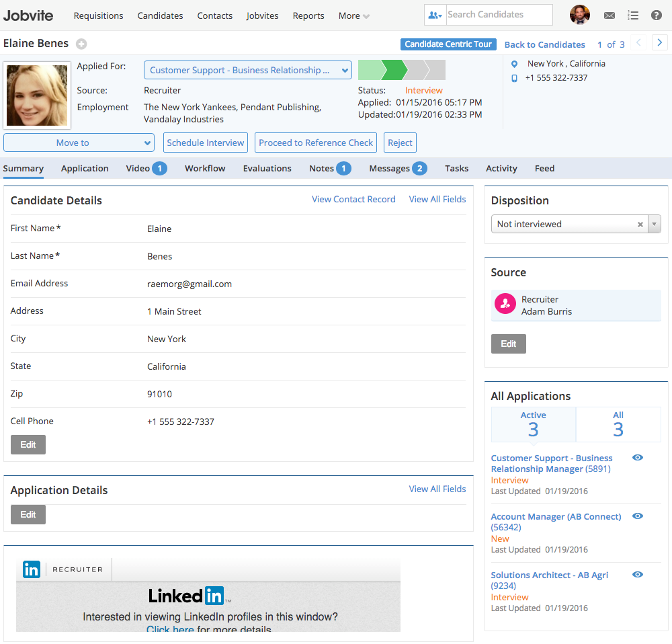
Task: Click the Reject button
Action: coord(400,143)
